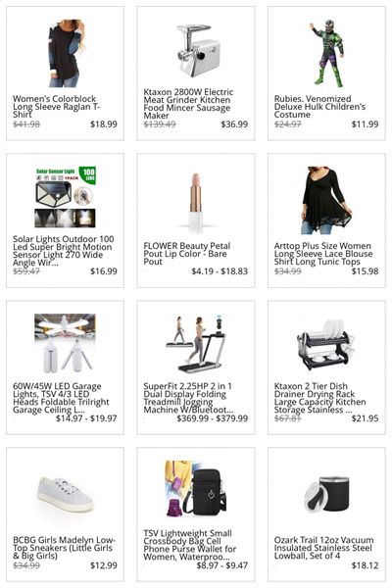Click the $18.12 price on Ozark Trail
This screenshot has height=588, width=392.
365,565
